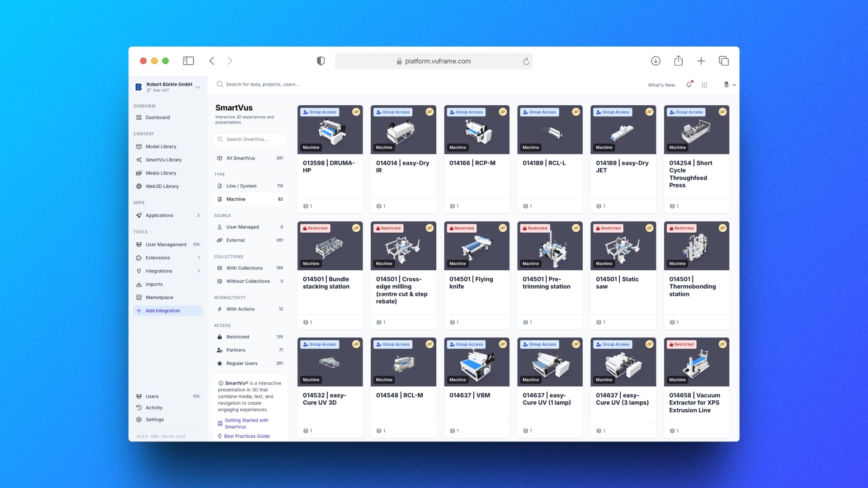Click the privacy shield icon
868x488 pixels.
pyautogui.click(x=321, y=61)
